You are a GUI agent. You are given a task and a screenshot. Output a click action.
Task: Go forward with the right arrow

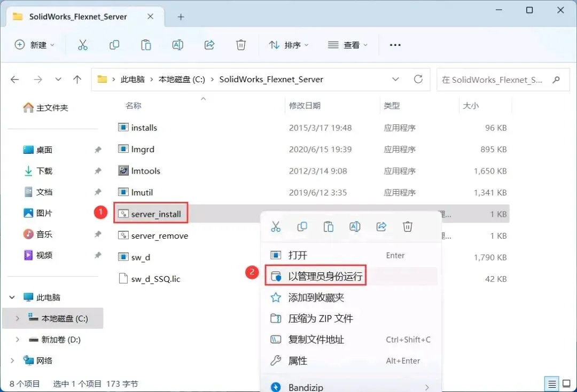38,80
